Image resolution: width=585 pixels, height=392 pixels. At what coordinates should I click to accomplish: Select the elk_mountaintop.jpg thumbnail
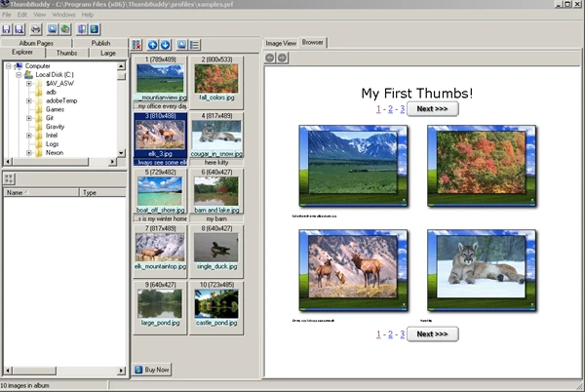(160, 248)
